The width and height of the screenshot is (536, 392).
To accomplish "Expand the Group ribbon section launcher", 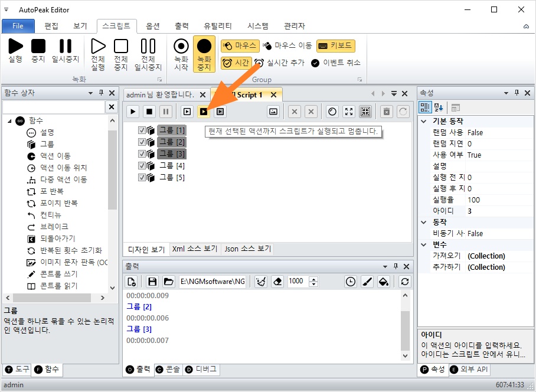I will point(359,79).
